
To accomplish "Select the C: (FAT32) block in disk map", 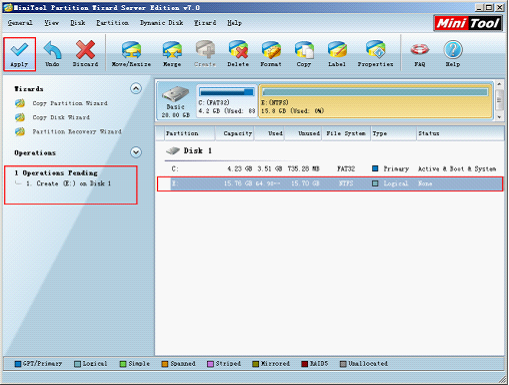I will 227,101.
